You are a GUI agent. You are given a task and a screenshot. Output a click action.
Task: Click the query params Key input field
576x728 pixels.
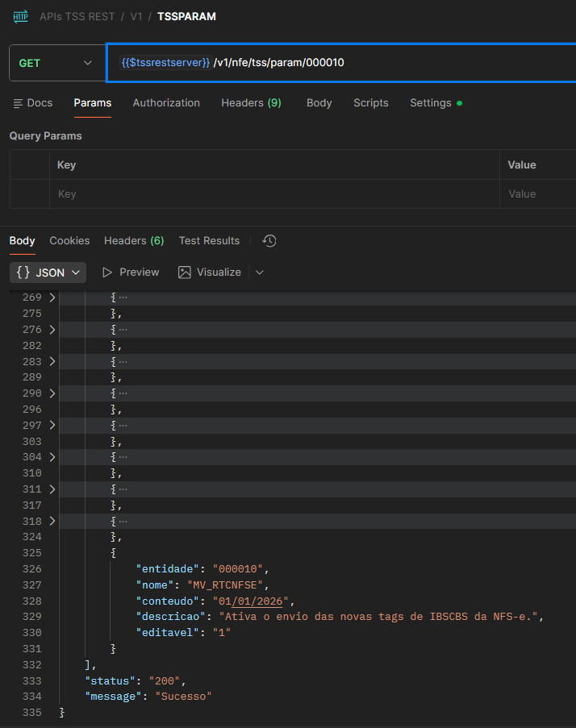(x=274, y=194)
